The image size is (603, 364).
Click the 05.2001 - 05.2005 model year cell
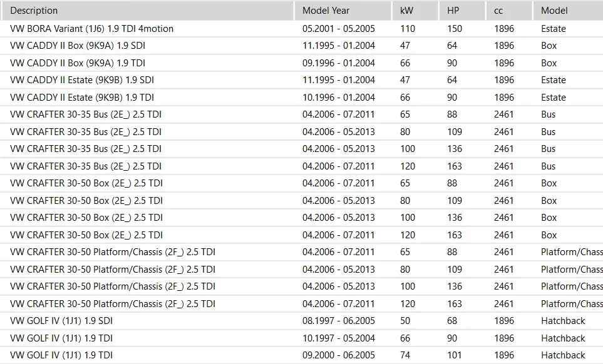point(339,29)
